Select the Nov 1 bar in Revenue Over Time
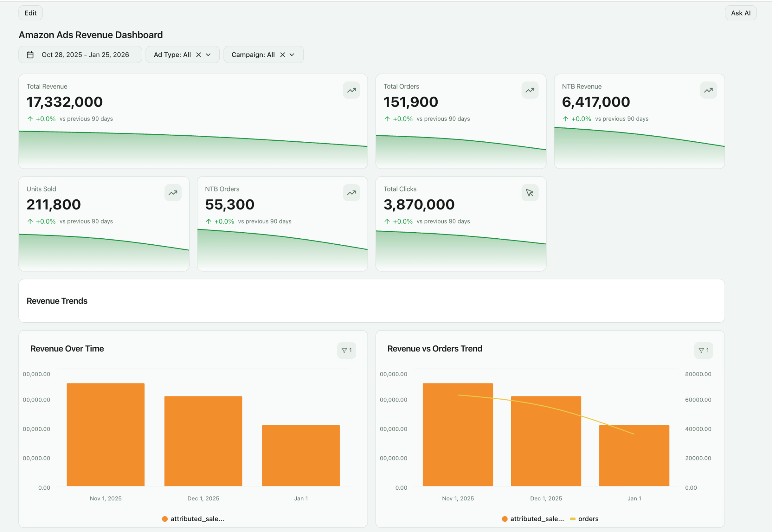772x532 pixels. coord(106,434)
